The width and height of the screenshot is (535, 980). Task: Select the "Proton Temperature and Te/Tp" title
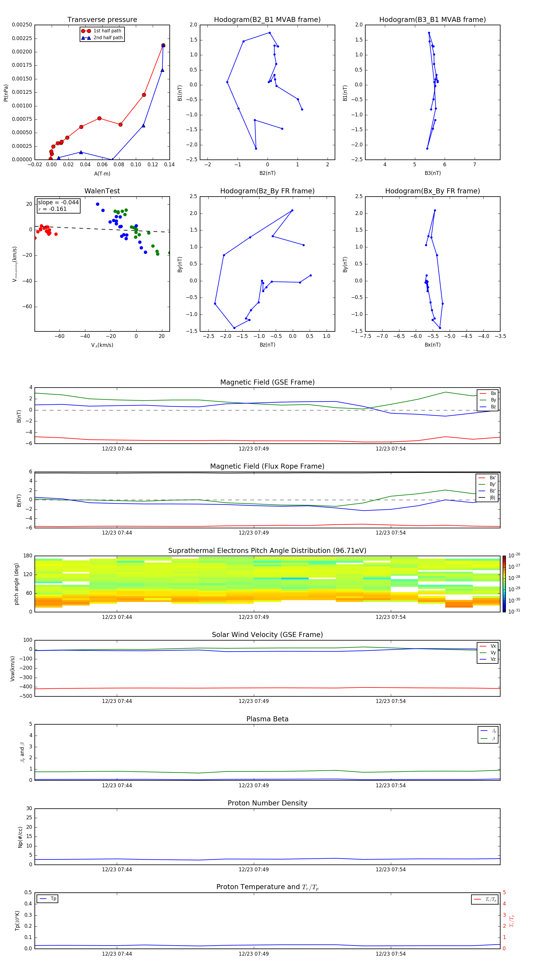click(x=267, y=887)
